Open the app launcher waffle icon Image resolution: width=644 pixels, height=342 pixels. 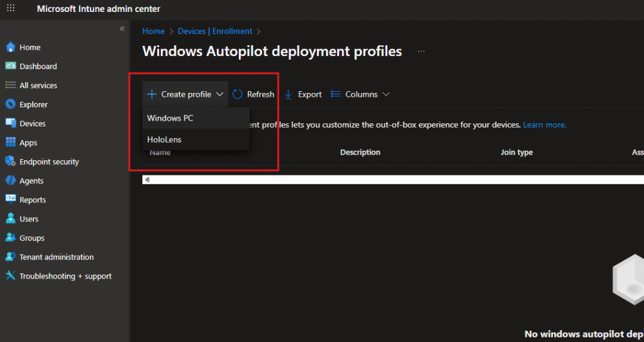(x=11, y=9)
